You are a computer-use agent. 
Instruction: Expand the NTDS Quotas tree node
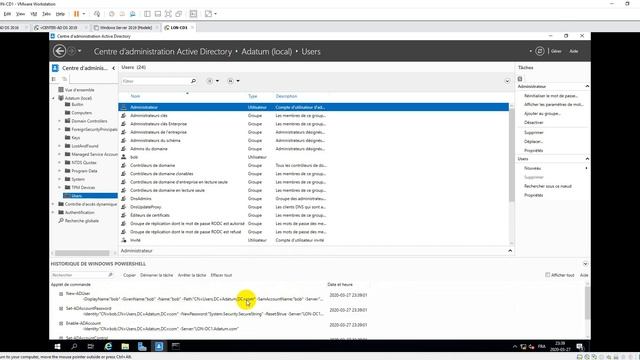(x=60, y=163)
